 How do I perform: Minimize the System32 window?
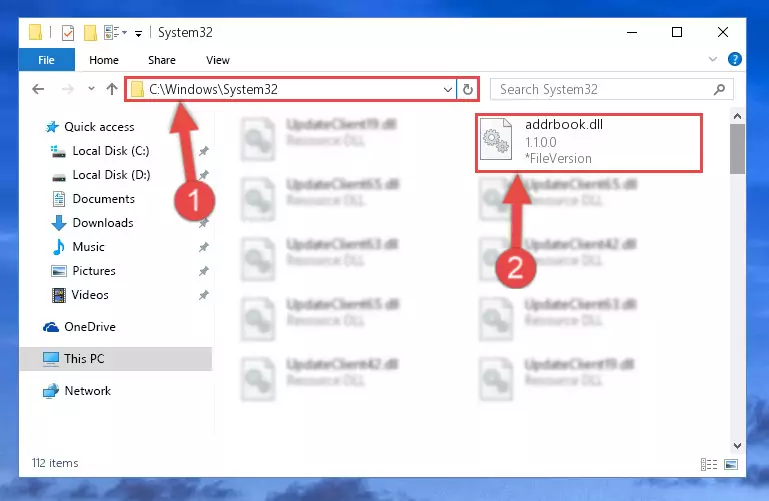pos(632,32)
